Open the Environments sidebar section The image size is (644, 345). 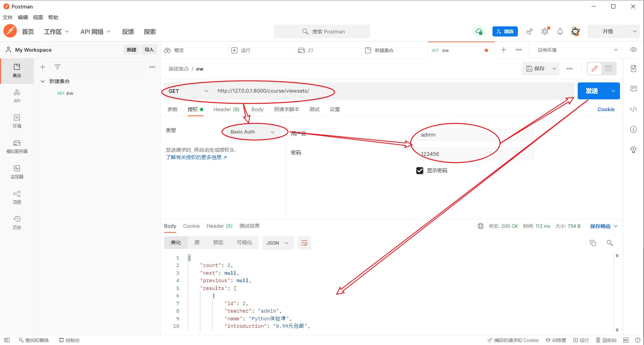tap(17, 121)
